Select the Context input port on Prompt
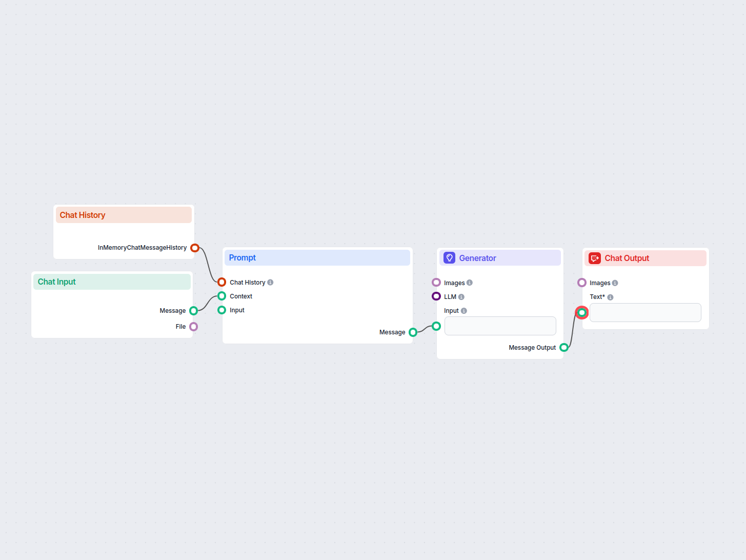This screenshot has width=746, height=560. click(221, 296)
